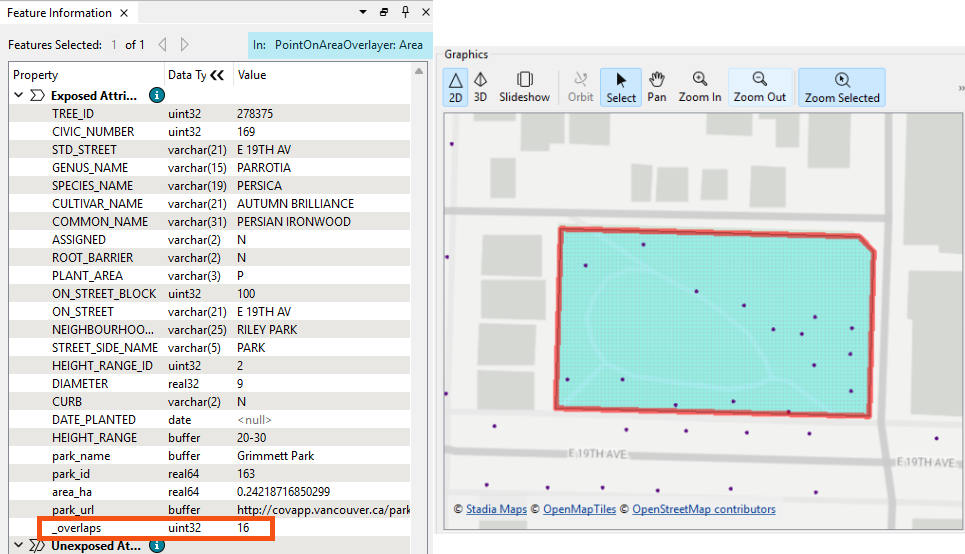
Task: Click info icon beside Exposed Attributes
Action: pyautogui.click(x=157, y=95)
